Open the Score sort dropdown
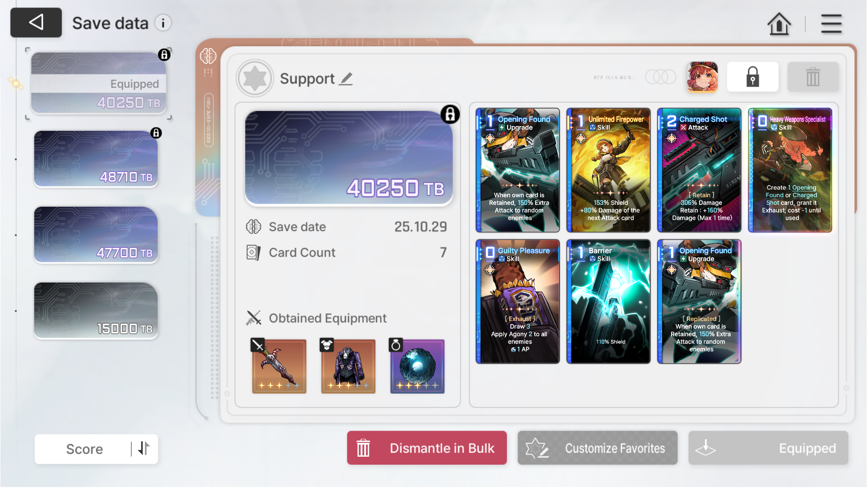Screen dimensions: 868x492 (x=84, y=450)
